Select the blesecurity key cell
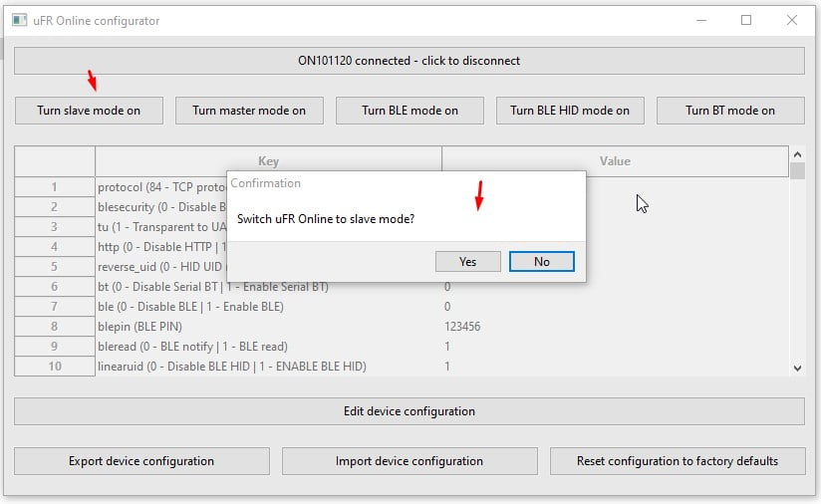821x504 pixels. pyautogui.click(x=161, y=207)
